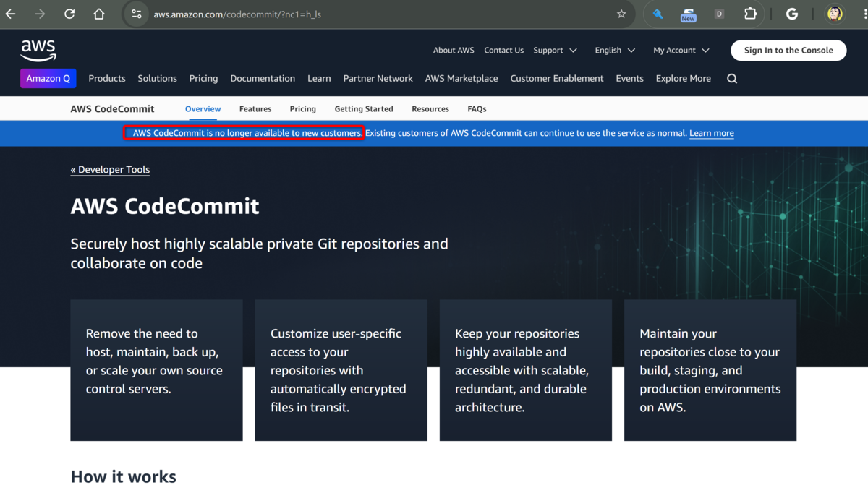Open the AWS Marketplace menu
Viewport: 868px width, 493px height.
(461, 79)
